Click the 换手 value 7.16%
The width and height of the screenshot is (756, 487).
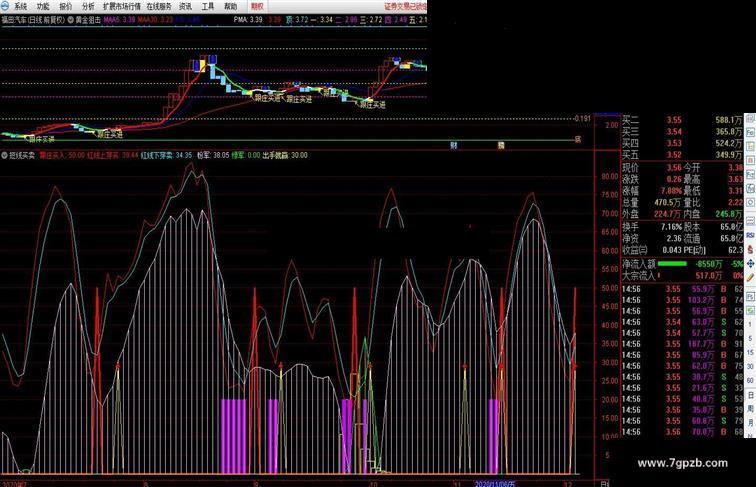point(671,226)
